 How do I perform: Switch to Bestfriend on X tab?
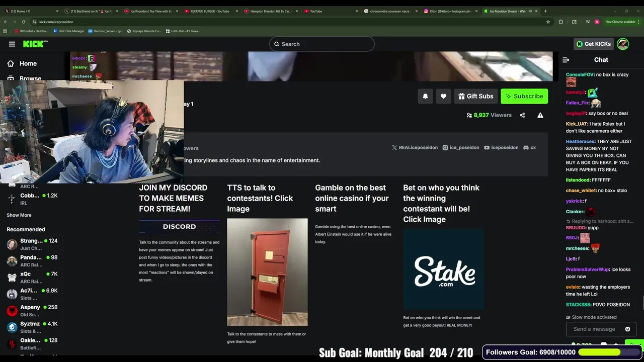tap(91, 11)
